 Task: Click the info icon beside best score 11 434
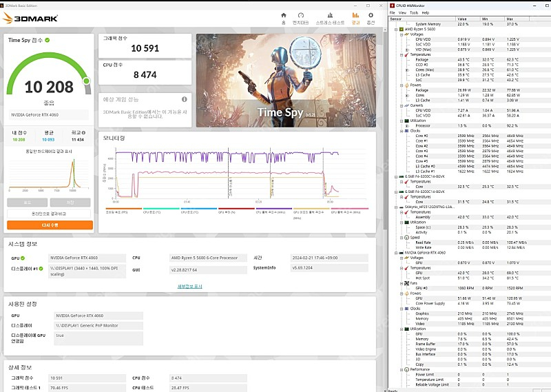(x=83, y=133)
